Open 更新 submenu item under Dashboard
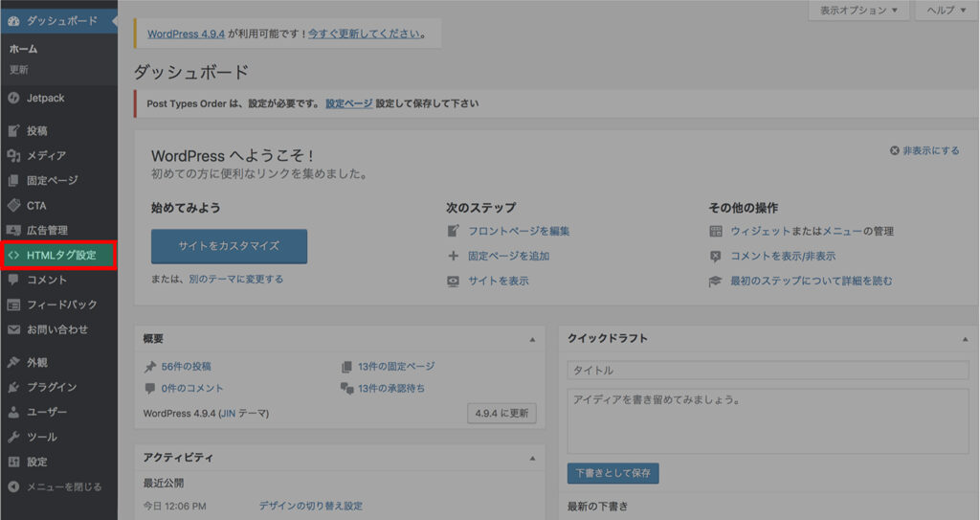 tap(19, 70)
